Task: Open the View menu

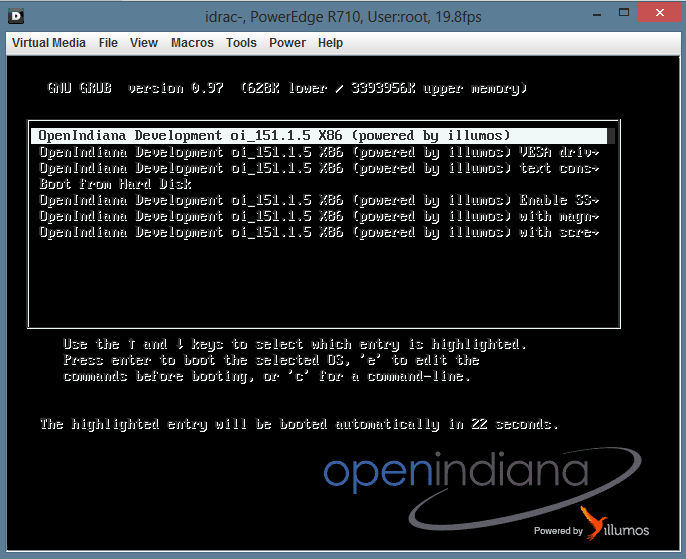Action: point(144,43)
